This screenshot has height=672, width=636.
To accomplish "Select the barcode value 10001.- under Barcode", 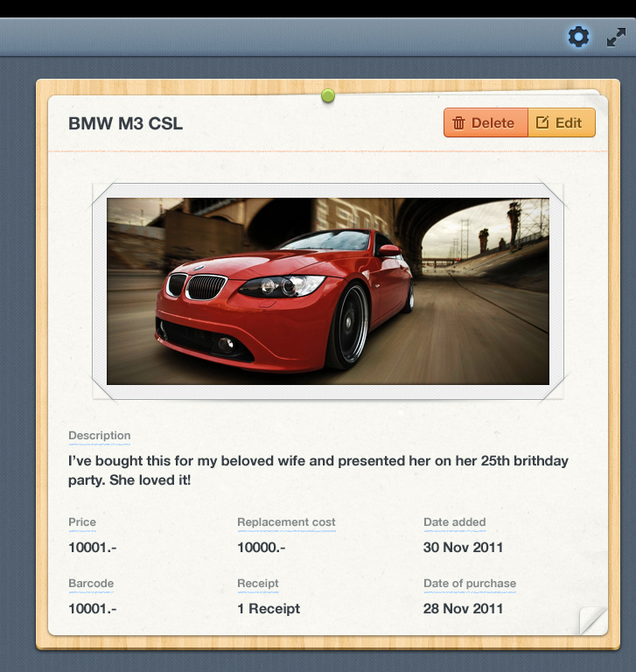I will click(93, 609).
